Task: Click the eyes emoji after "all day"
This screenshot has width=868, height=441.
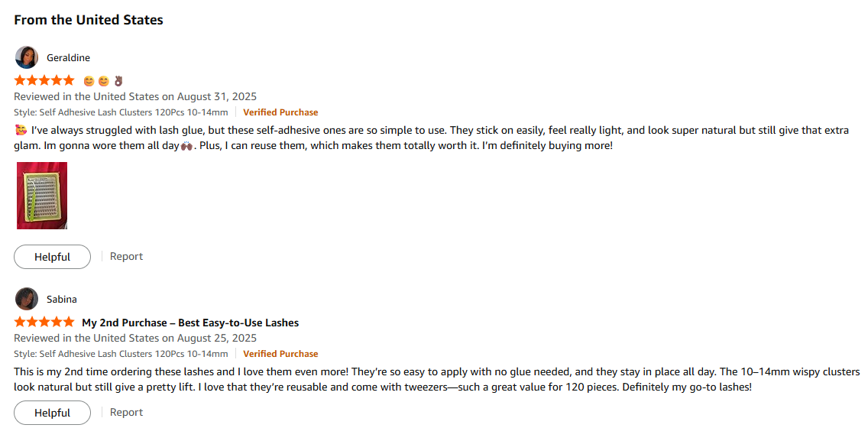Action: [186, 145]
